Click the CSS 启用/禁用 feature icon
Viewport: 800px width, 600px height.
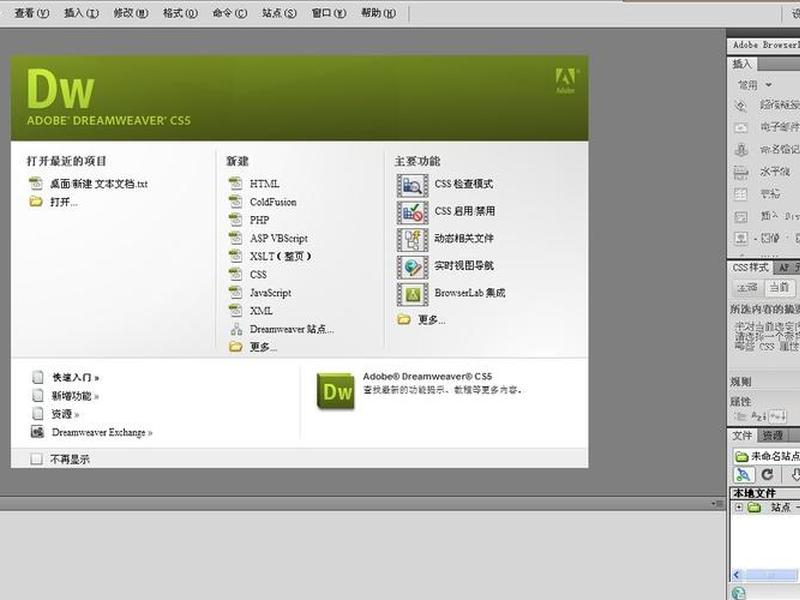412,212
